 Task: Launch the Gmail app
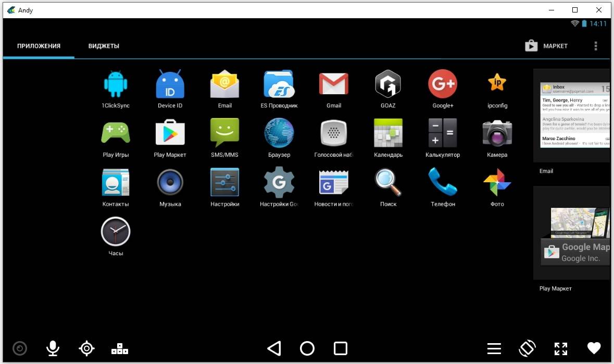coord(334,84)
